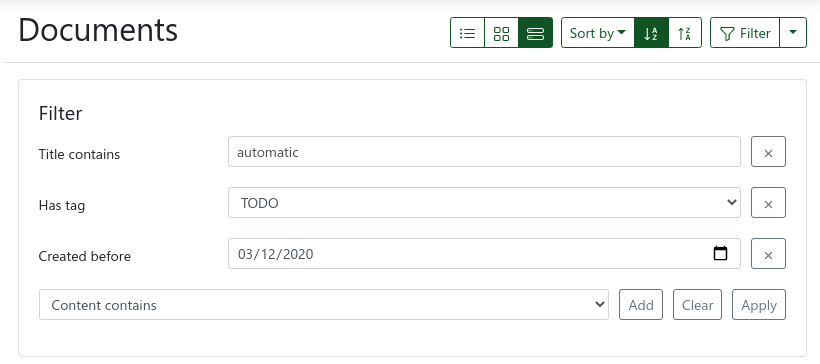The height and width of the screenshot is (364, 820).
Task: Switch to the list view layout
Action: click(x=468, y=33)
